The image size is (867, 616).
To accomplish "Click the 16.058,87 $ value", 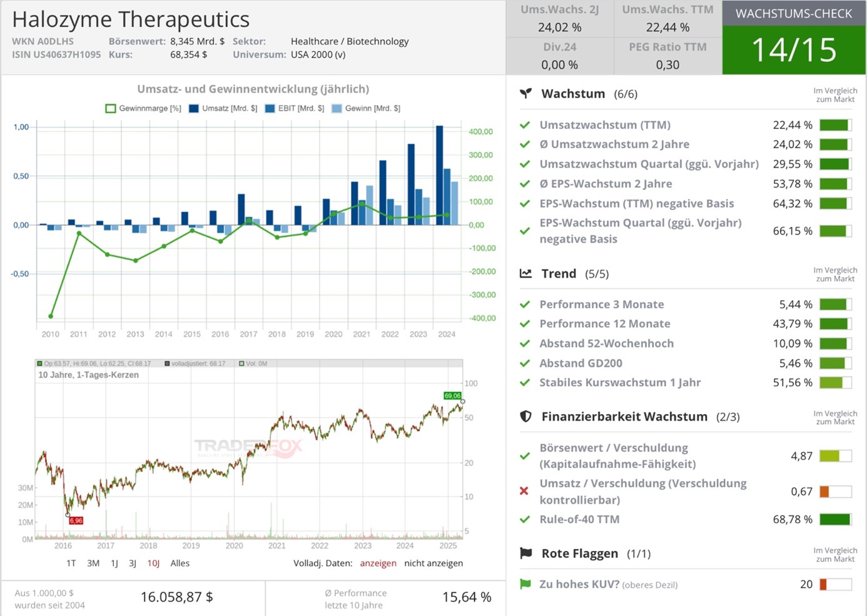I will coord(177,597).
